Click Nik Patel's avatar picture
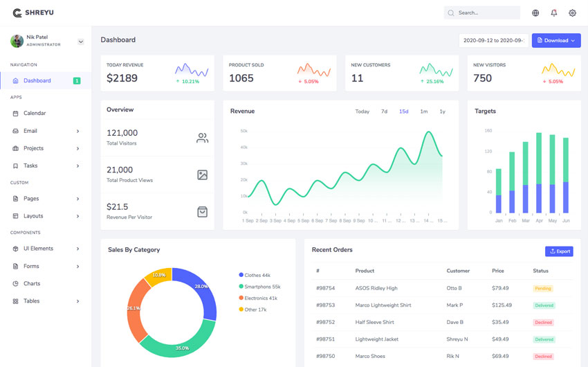The height and width of the screenshot is (367, 588). (17, 41)
